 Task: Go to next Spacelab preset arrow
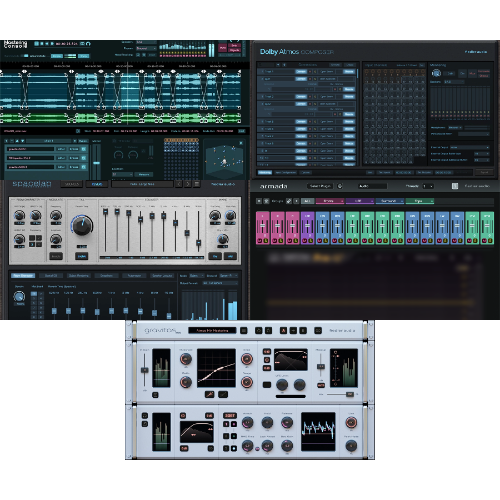pyautogui.click(x=188, y=184)
